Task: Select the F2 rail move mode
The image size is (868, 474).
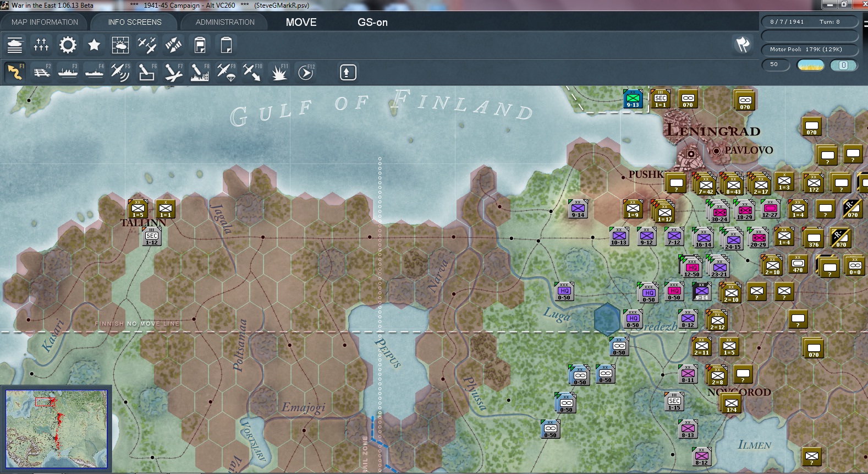Action: coord(41,72)
